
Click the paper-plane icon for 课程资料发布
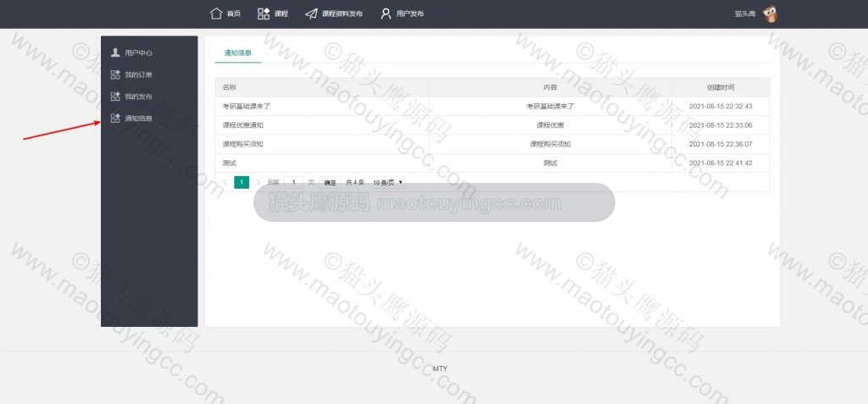[311, 14]
